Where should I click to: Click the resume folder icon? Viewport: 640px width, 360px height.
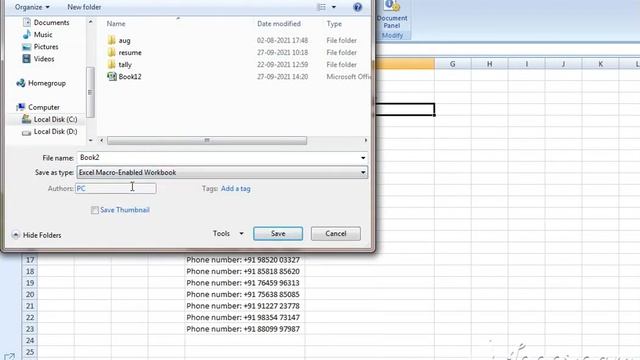click(x=111, y=53)
